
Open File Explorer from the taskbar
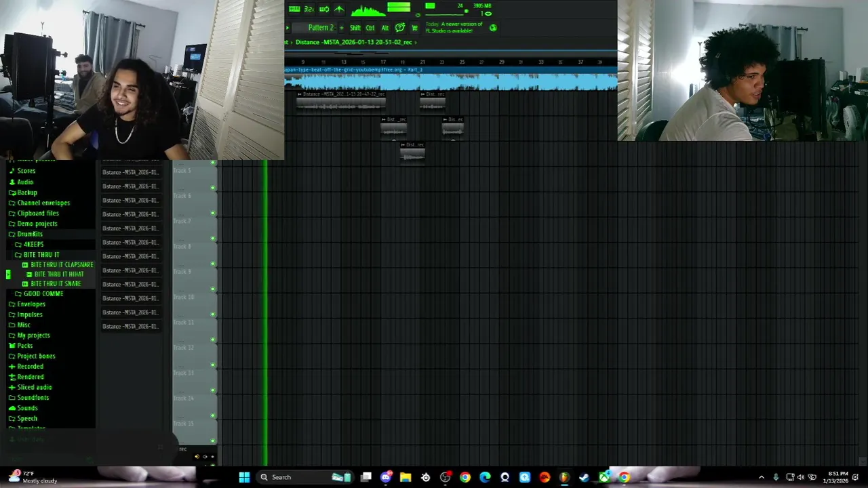[x=406, y=477]
